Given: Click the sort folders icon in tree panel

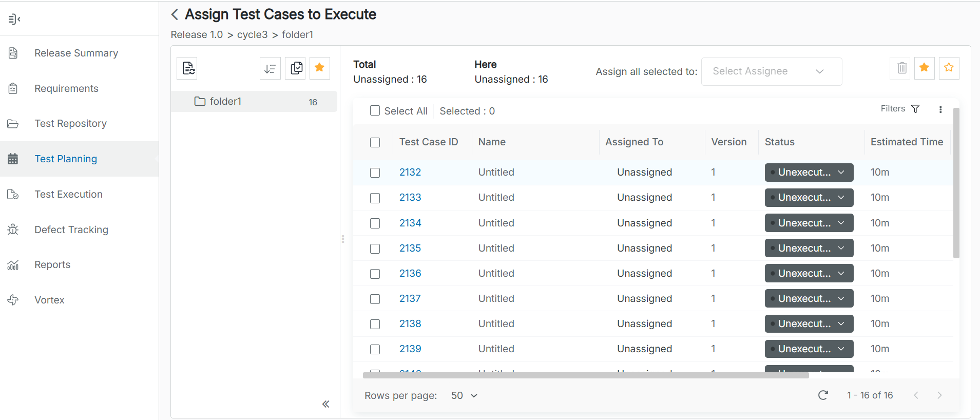Looking at the screenshot, I should tap(270, 68).
